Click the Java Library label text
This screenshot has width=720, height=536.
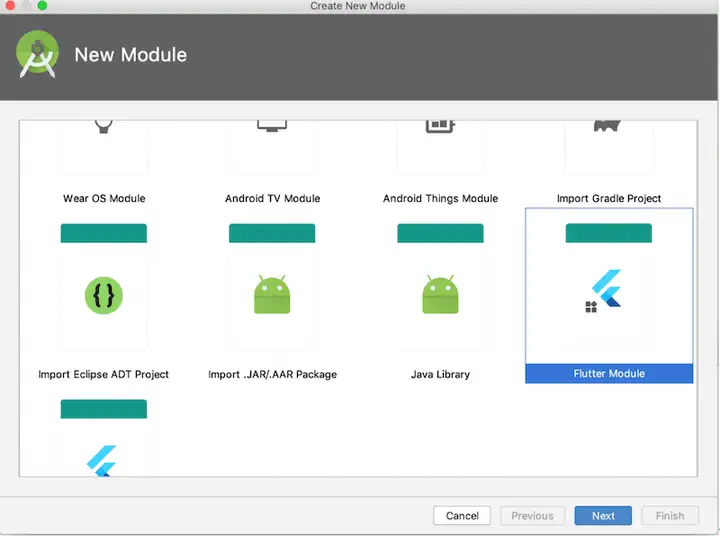tap(440, 374)
